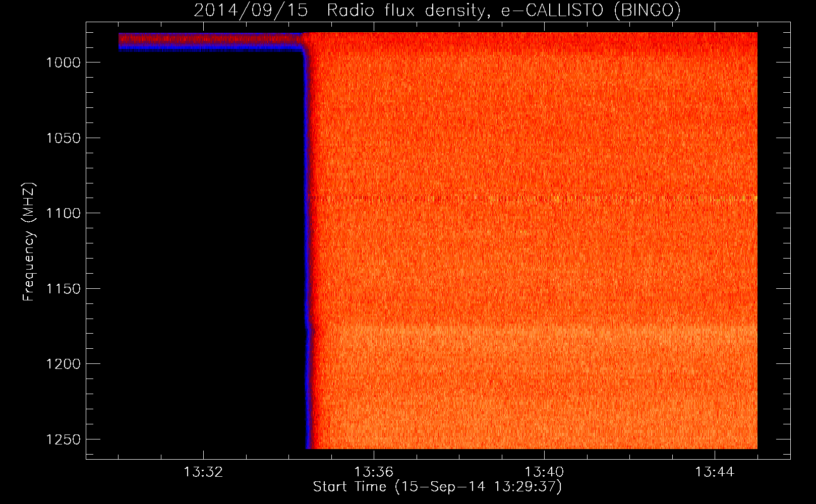816x504 pixels.
Task: Select the 1050 frequency tick label
Action: [x=63, y=138]
